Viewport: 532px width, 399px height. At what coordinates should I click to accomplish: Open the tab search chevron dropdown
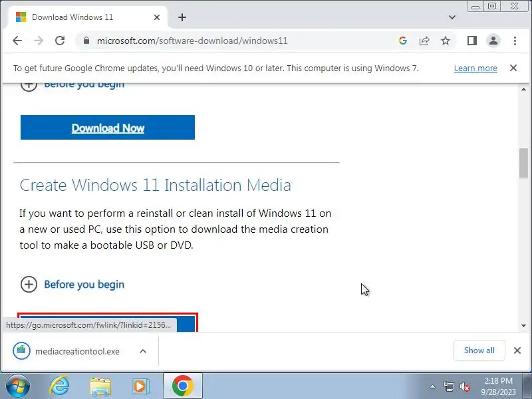[452, 17]
